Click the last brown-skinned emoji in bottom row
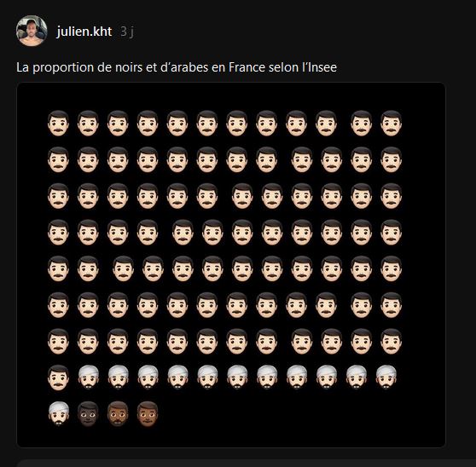Image resolution: width=476 pixels, height=467 pixels. [148, 413]
